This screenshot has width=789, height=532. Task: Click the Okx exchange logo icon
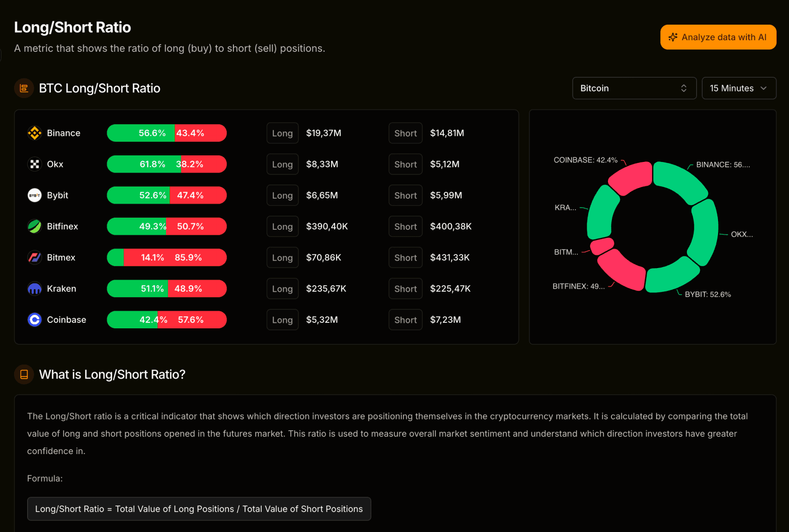(34, 164)
